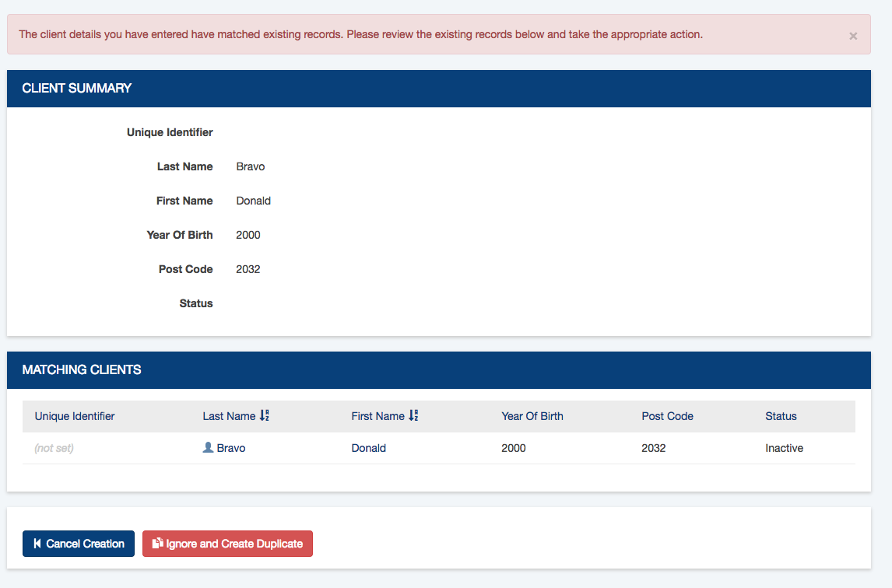This screenshot has height=588, width=892.
Task: Click Ignore and Create Duplicate
Action: (x=227, y=544)
